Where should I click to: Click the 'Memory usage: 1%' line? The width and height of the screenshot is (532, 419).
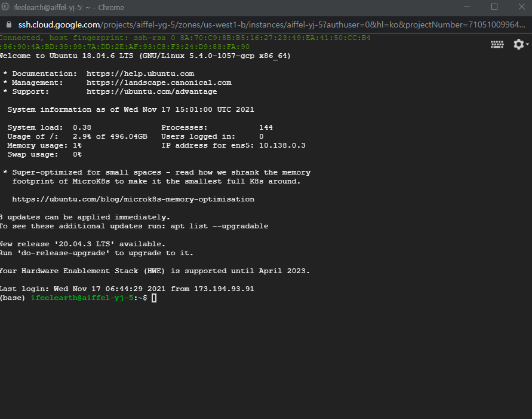[x=44, y=145]
